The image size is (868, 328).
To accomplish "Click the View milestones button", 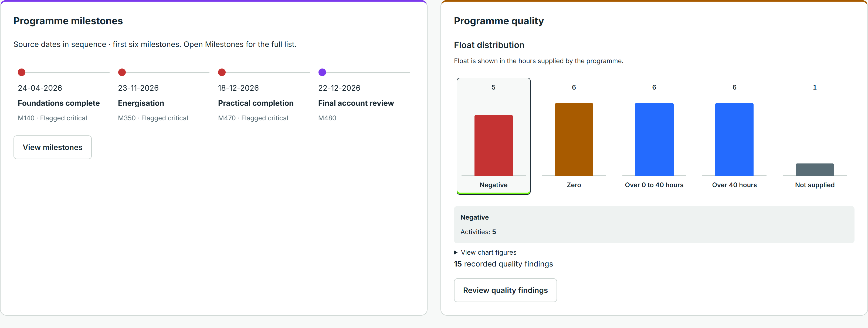I will [x=53, y=147].
